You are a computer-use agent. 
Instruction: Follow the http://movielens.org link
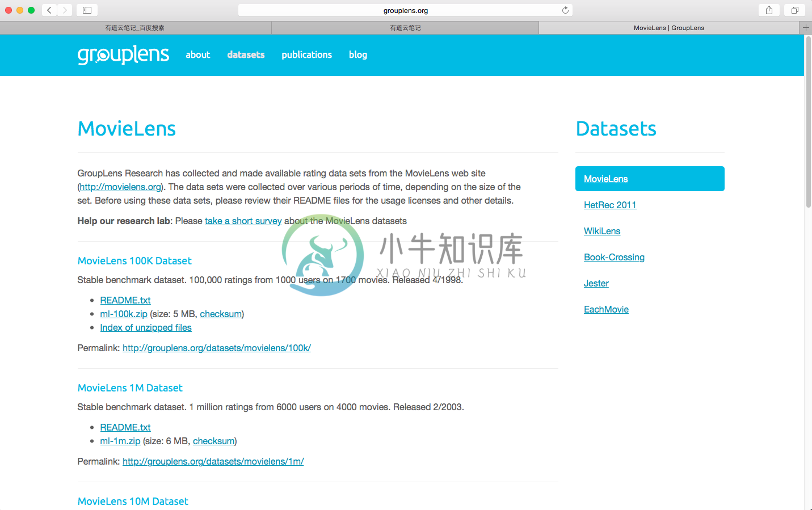tap(120, 187)
